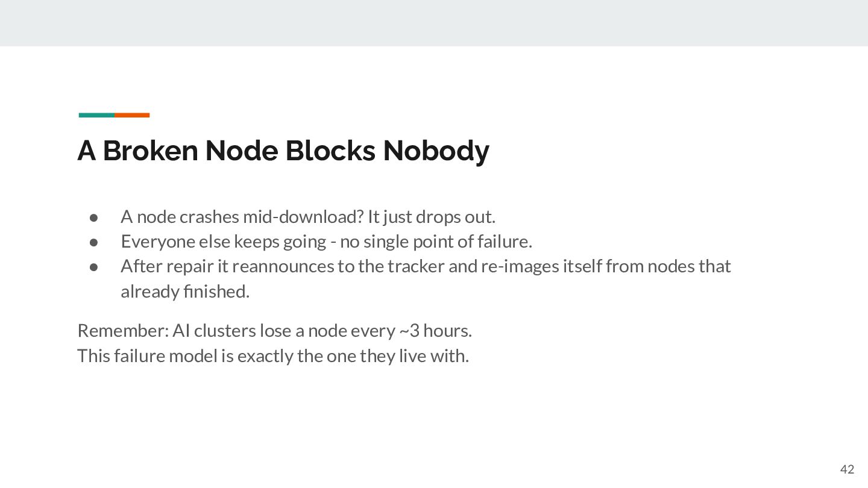This screenshot has width=868, height=488.
Task: Click the title "A Broken Node Blocks Nobody"
Action: tap(283, 151)
